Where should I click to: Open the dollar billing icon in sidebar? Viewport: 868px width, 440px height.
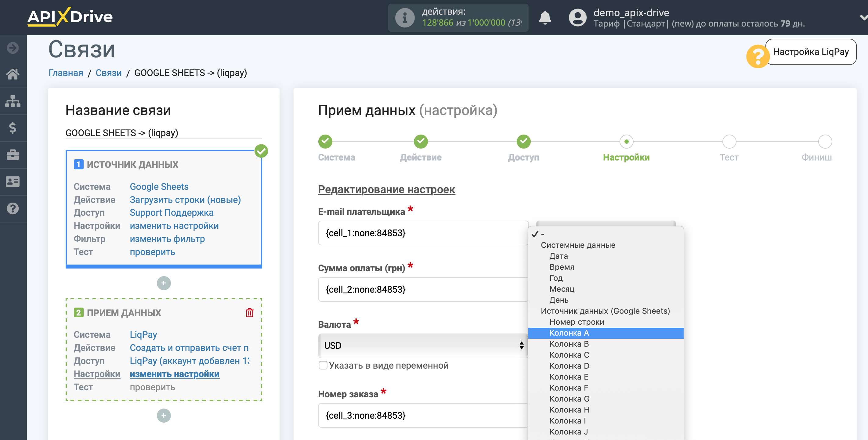(x=13, y=128)
